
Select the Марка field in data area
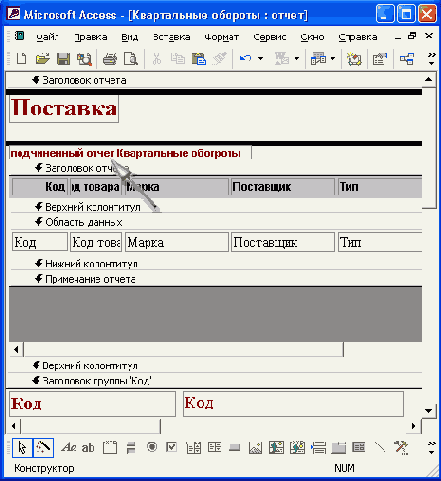point(177,242)
